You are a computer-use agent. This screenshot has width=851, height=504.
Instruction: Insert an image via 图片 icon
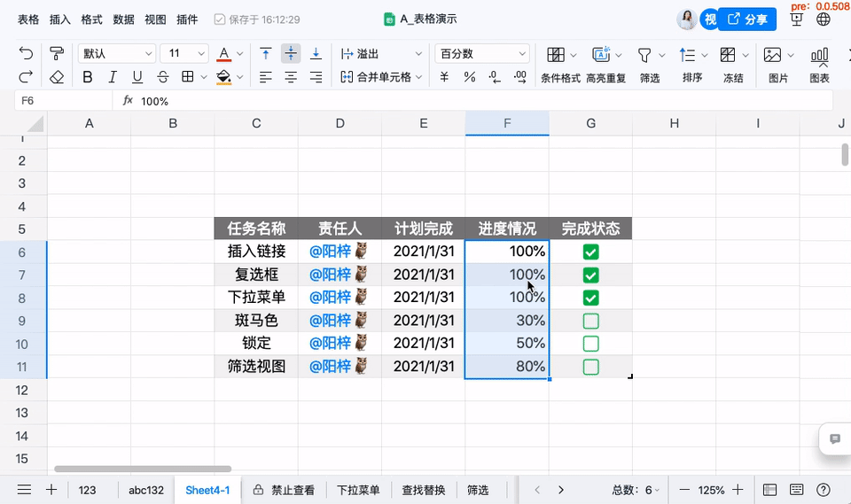pos(777,64)
